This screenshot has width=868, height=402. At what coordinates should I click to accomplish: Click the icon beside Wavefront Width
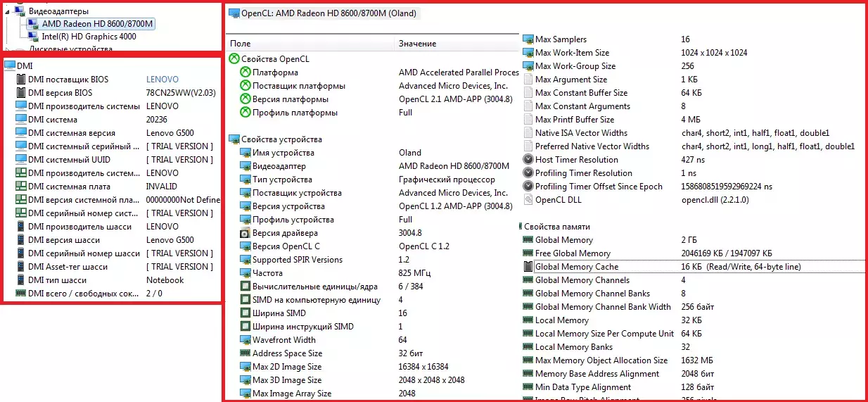click(x=245, y=340)
